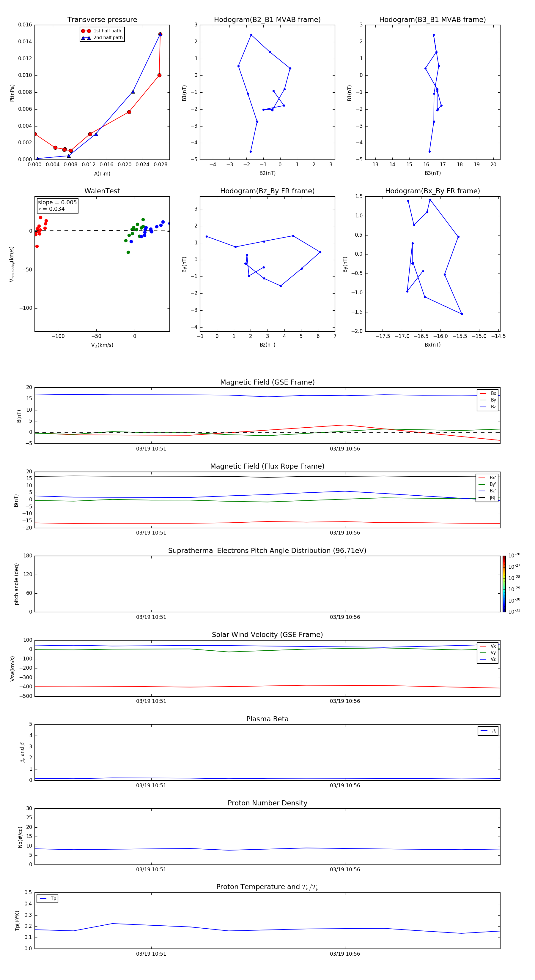Click '03/19 10:56' tick under Proton Temperature plot
535x980 pixels.
pyautogui.click(x=345, y=954)
